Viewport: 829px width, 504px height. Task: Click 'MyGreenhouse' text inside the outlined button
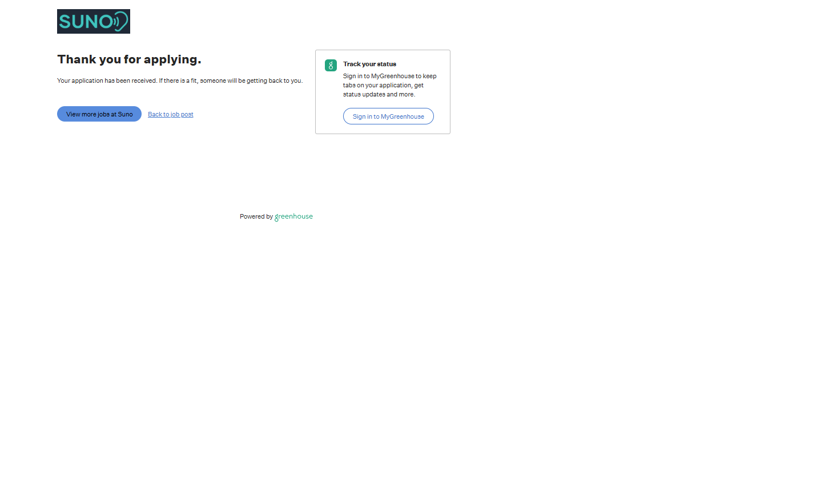402,117
